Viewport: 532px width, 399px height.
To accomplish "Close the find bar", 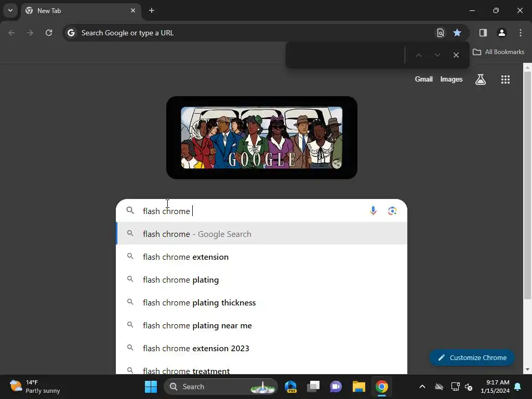I will click(x=456, y=55).
